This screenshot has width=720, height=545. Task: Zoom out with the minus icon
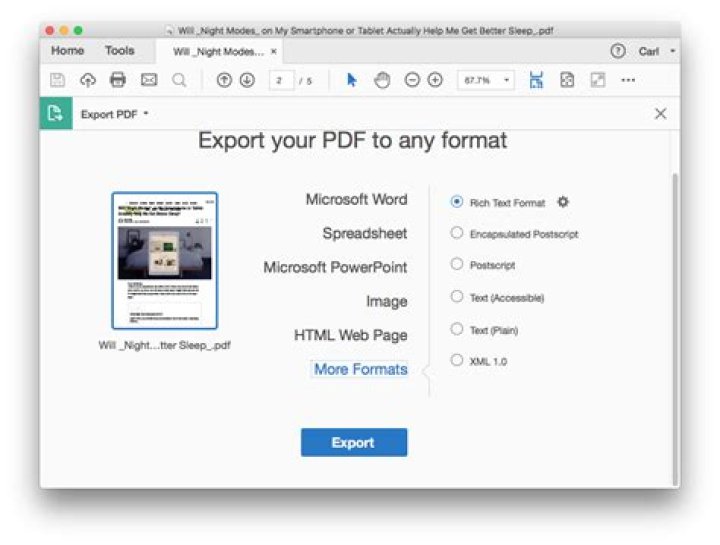[x=412, y=80]
